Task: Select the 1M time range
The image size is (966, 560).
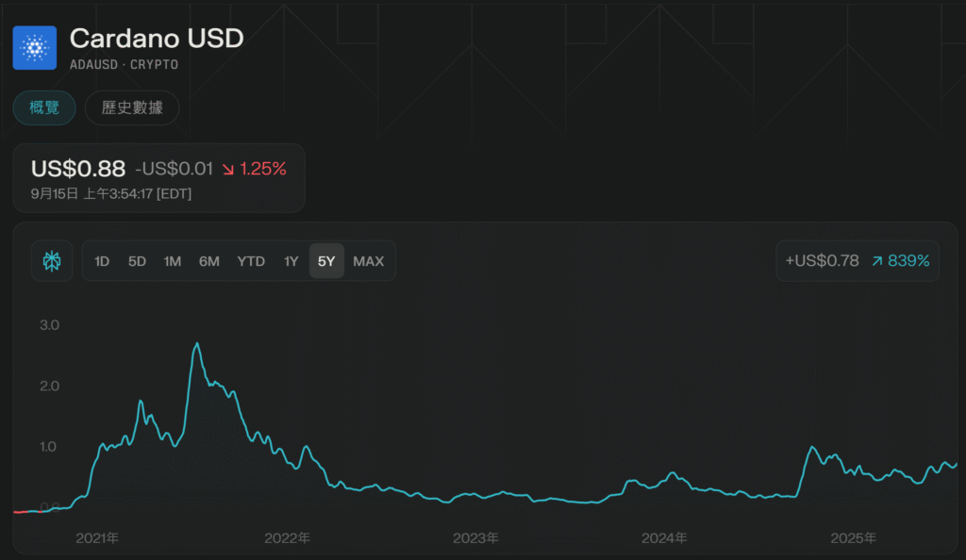Action: point(172,261)
